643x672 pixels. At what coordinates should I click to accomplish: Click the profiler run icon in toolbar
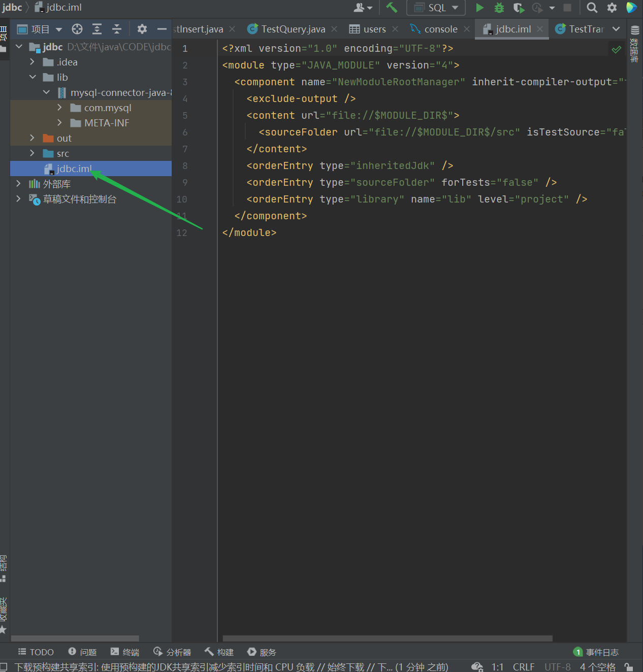pos(538,8)
